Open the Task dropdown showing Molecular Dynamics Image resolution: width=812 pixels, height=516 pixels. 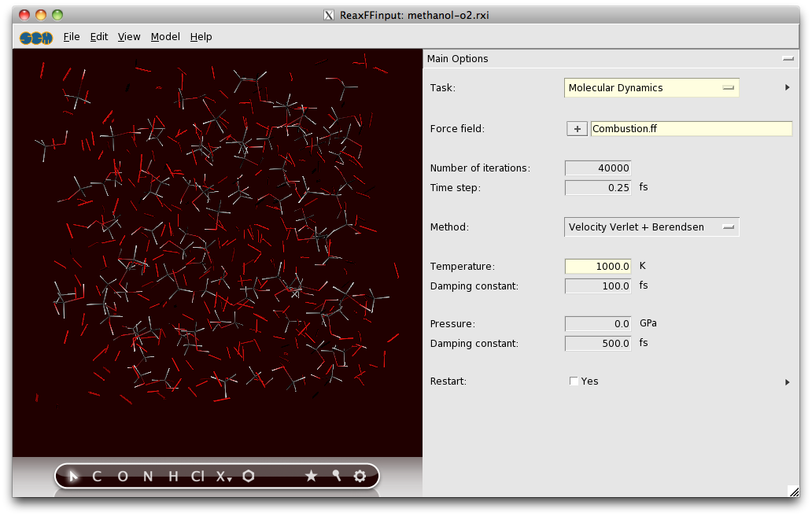(651, 88)
